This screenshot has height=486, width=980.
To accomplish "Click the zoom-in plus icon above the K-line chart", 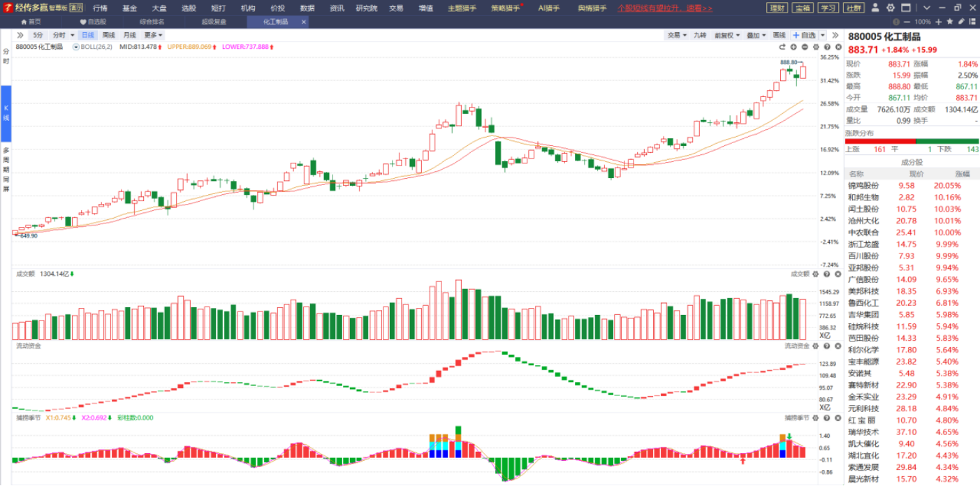I will pyautogui.click(x=793, y=47).
